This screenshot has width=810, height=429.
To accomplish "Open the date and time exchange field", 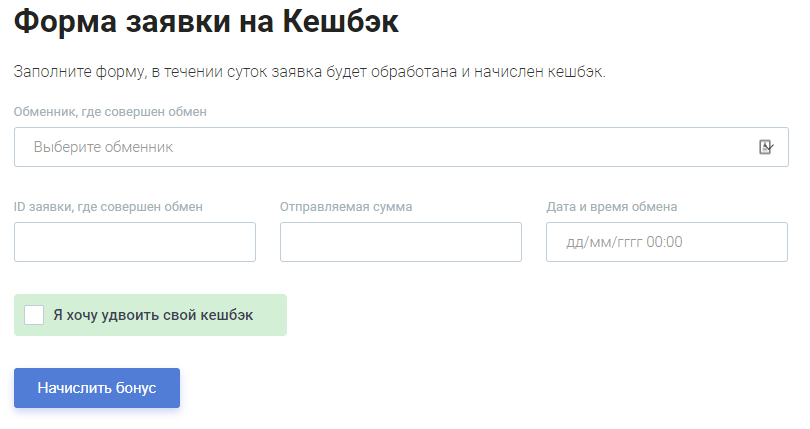I will click(x=667, y=242).
